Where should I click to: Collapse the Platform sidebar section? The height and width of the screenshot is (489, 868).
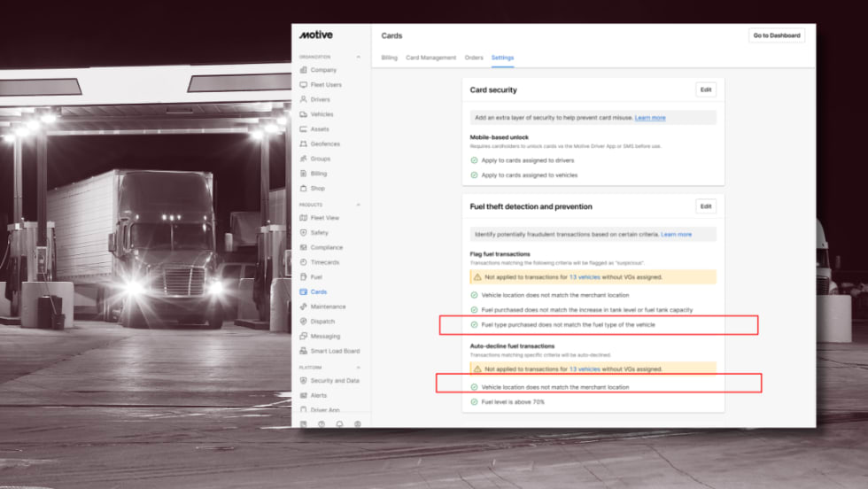coord(358,368)
